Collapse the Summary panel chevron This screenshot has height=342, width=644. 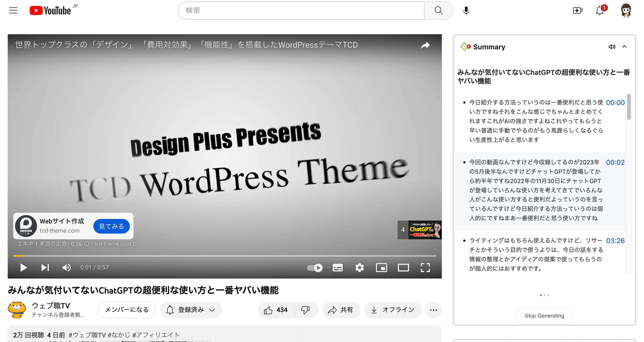pos(624,47)
